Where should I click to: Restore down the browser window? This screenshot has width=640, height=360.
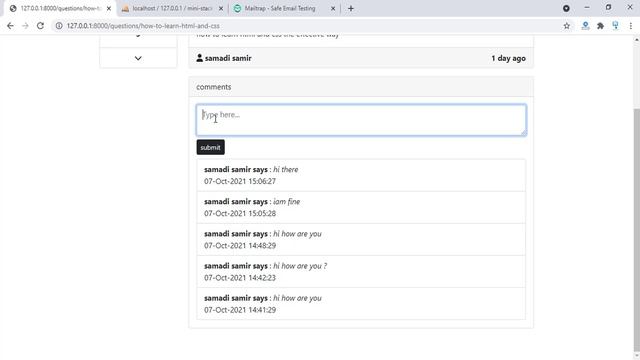pos(608,8)
